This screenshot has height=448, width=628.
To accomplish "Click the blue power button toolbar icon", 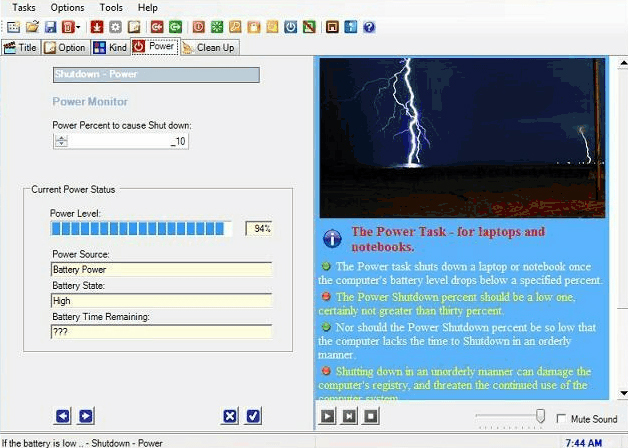I will [290, 27].
